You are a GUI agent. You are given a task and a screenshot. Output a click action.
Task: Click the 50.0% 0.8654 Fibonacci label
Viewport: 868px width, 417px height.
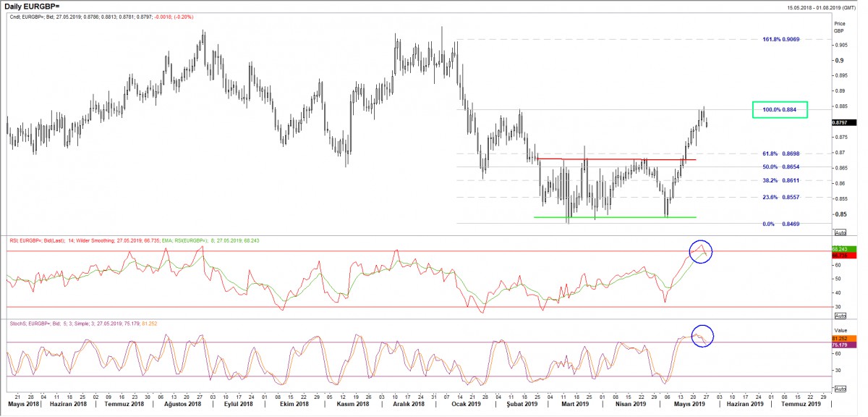tap(781, 167)
